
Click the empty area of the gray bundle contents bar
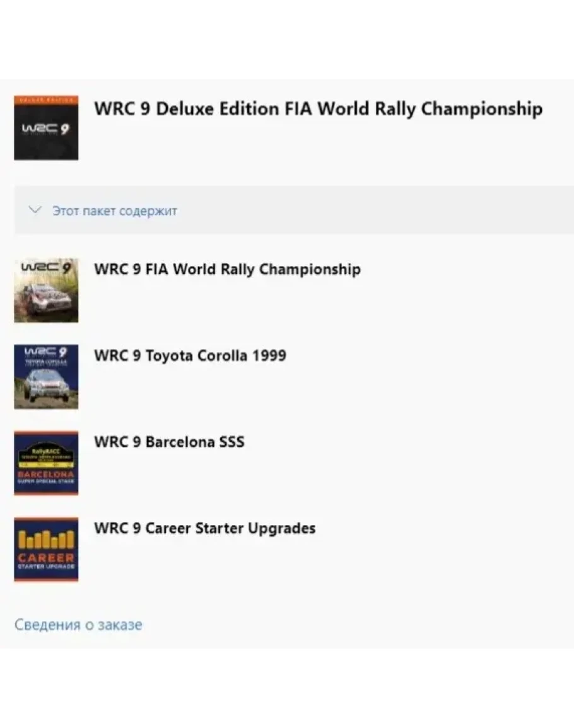click(x=372, y=211)
